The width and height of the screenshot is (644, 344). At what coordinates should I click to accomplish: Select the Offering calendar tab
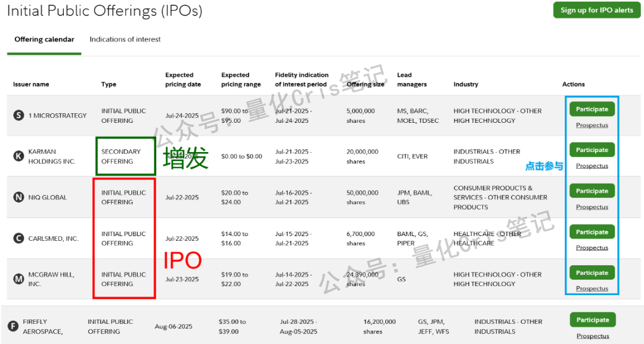(x=44, y=39)
